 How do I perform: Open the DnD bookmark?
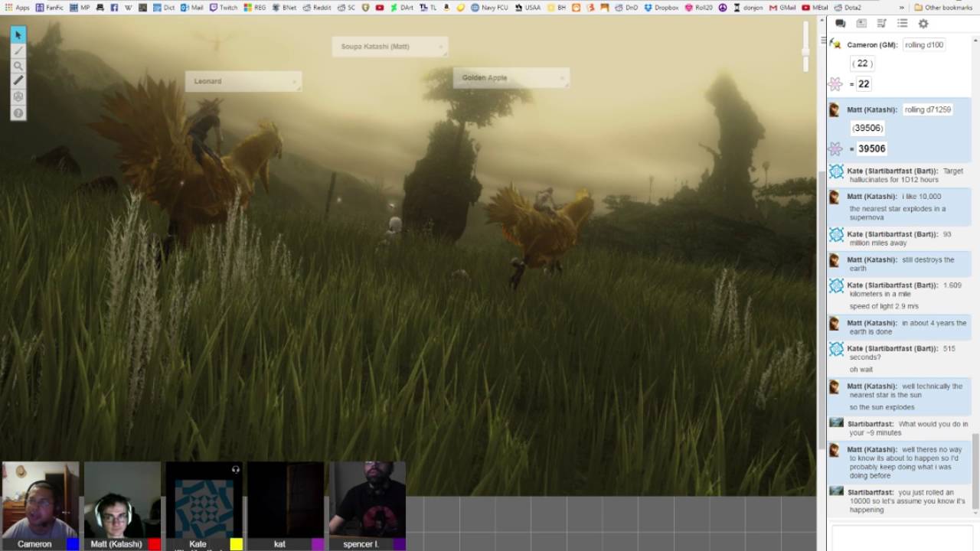pyautogui.click(x=626, y=8)
